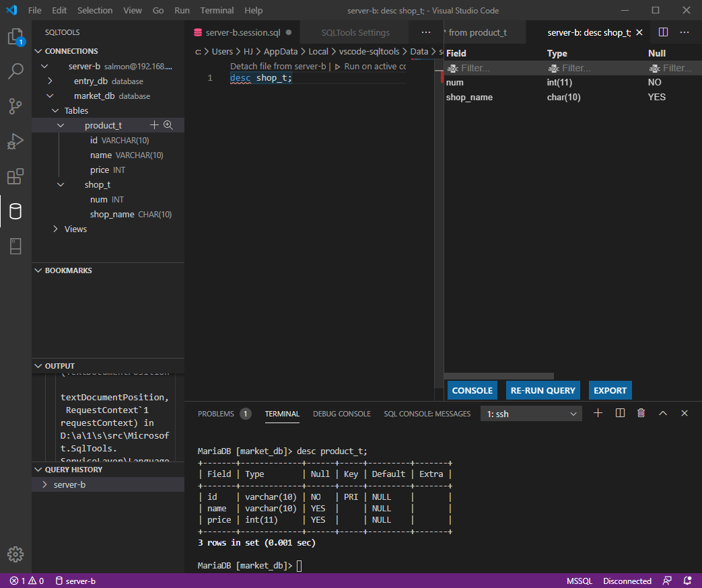Click server-b connection in status bar
Image resolution: width=702 pixels, height=588 pixels.
75,581
